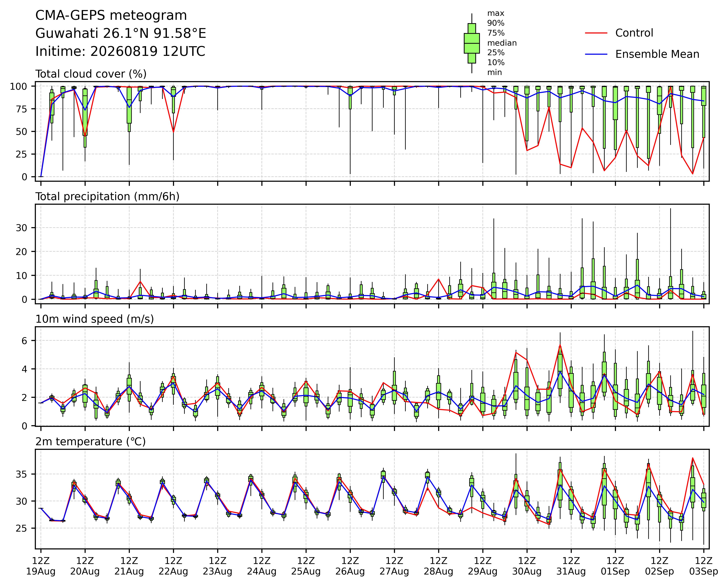Click the '12Z 31Aug' x-axis label
The image size is (728, 586).
click(571, 566)
